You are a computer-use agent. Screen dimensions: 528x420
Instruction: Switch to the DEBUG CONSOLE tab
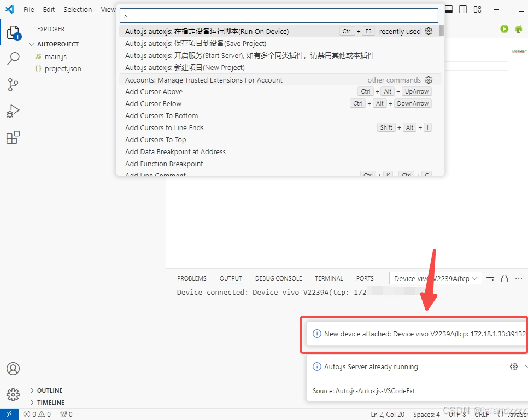pyautogui.click(x=278, y=278)
